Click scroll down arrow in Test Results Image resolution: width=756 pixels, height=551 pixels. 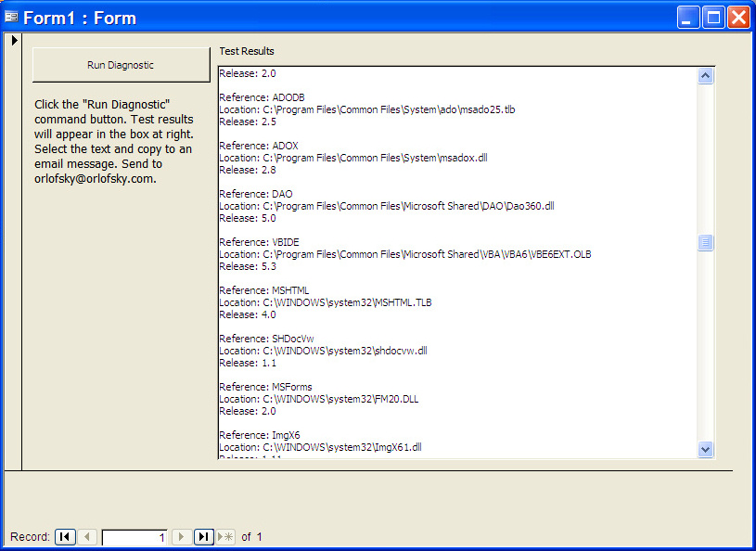coord(705,449)
